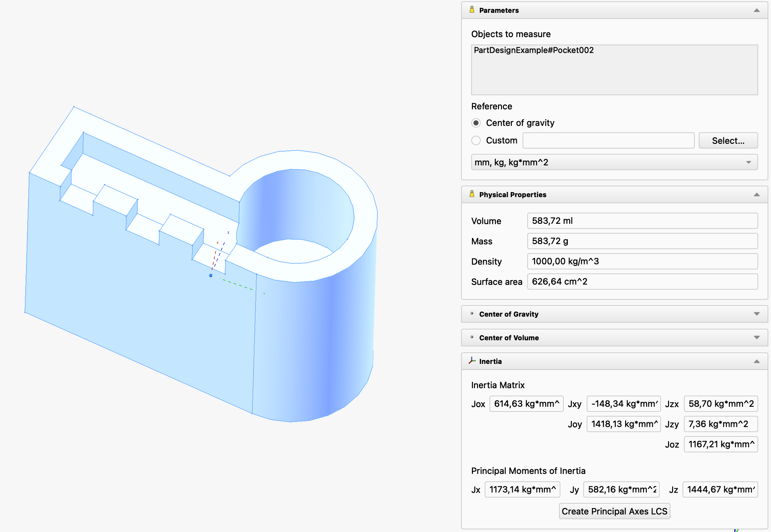Open the units dropdown mm, kg, kg*mm^2
This screenshot has height=532, width=771.
click(614, 162)
